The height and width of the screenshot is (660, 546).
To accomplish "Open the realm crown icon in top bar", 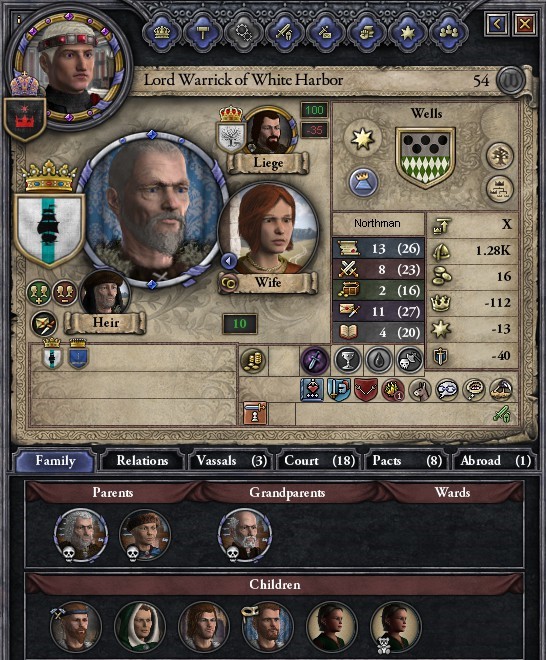I will tap(162, 32).
